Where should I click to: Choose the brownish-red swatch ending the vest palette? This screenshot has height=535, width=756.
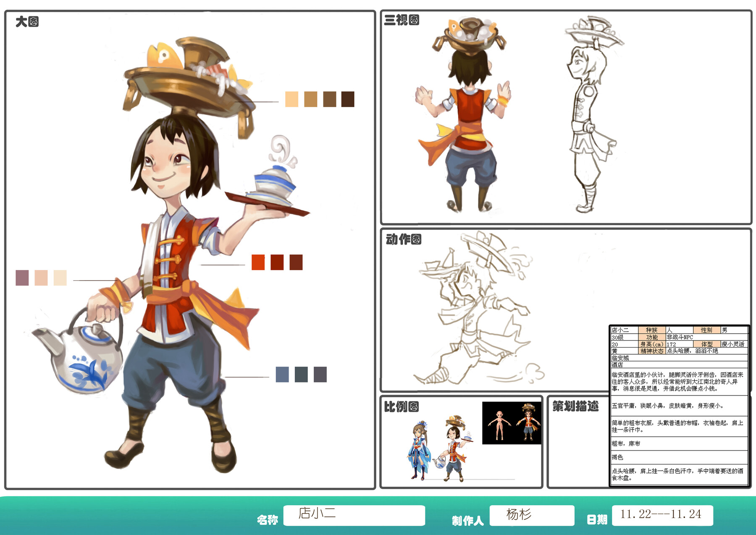coord(296,262)
